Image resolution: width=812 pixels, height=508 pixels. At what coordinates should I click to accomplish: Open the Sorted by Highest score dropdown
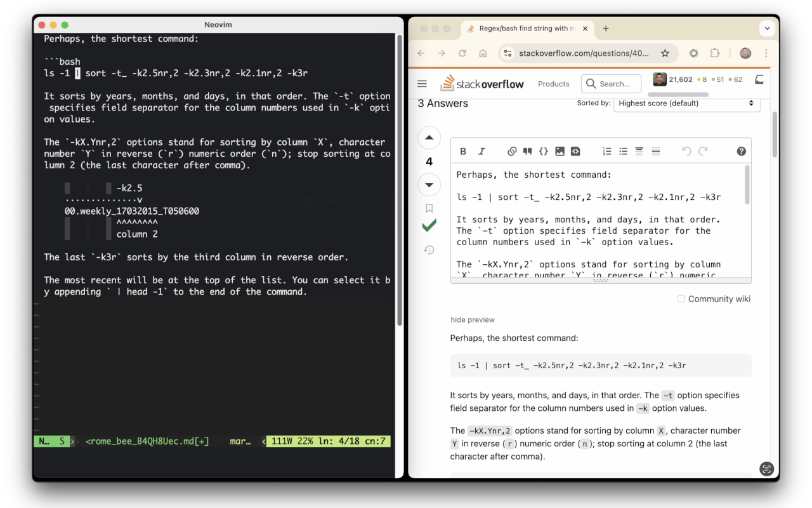click(686, 103)
